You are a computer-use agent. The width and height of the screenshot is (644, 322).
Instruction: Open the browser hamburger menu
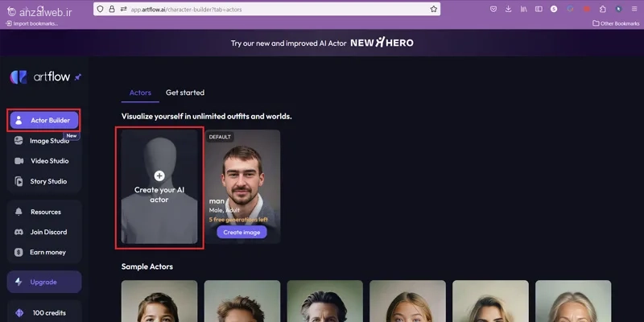[634, 9]
